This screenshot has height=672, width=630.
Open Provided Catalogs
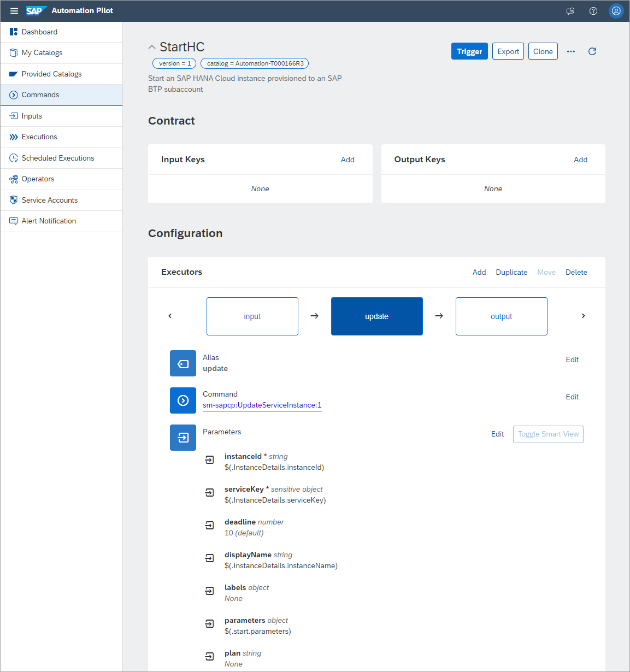tap(62, 74)
